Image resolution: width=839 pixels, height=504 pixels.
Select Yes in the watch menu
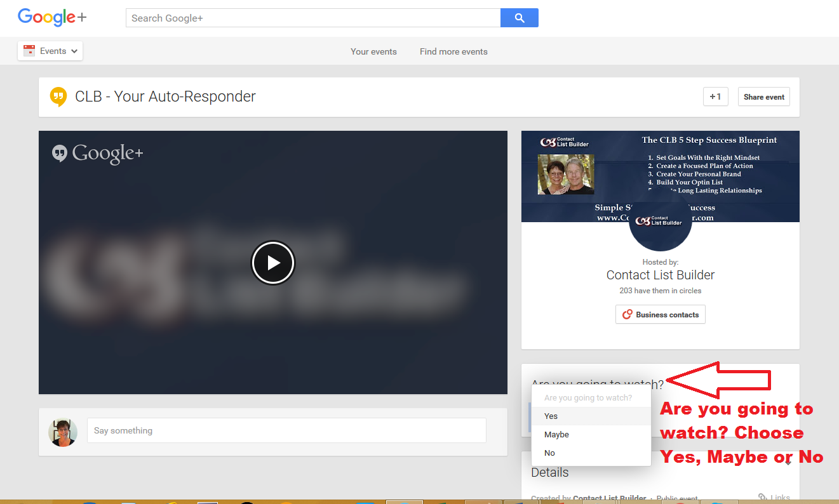coord(551,416)
